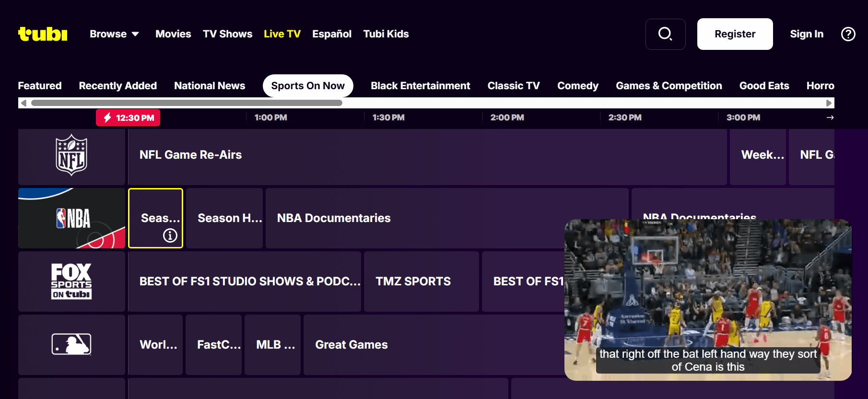
Task: Expand the Browse dropdown
Action: tap(114, 34)
